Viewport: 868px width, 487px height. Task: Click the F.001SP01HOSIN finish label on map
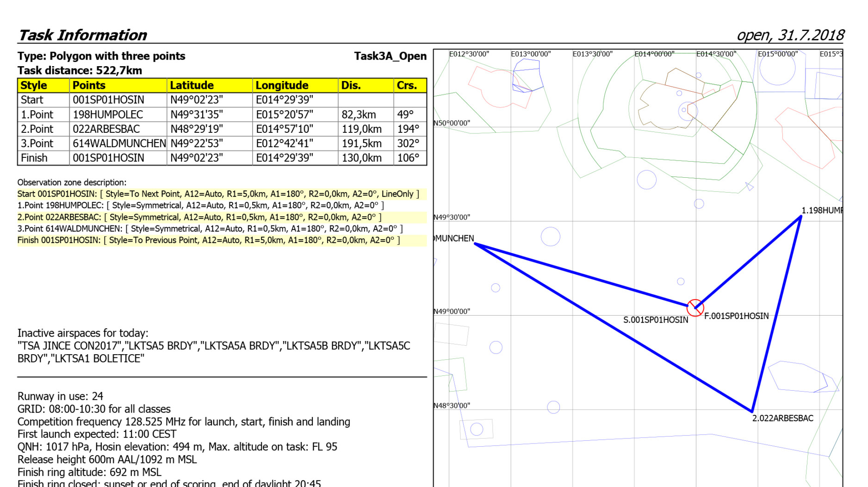click(x=736, y=316)
